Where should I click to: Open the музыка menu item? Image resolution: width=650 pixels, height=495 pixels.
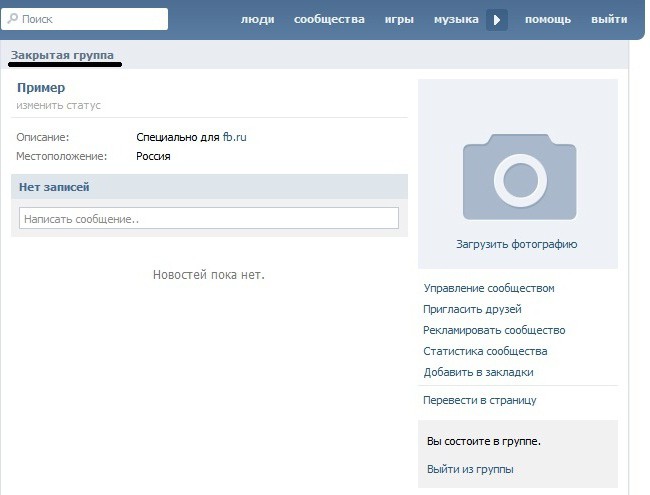pos(456,19)
